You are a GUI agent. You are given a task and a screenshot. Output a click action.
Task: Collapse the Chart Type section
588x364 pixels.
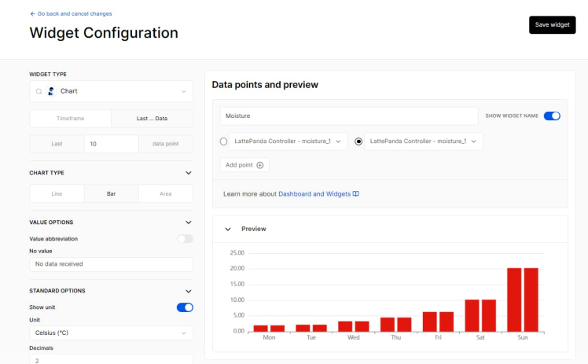pos(188,173)
